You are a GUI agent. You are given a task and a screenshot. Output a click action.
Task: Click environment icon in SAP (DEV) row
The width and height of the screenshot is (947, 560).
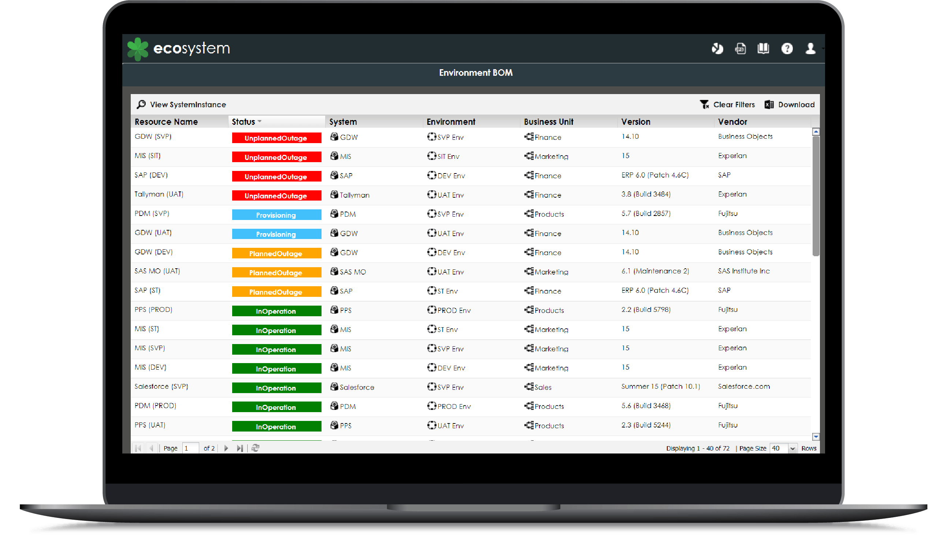[x=431, y=175]
